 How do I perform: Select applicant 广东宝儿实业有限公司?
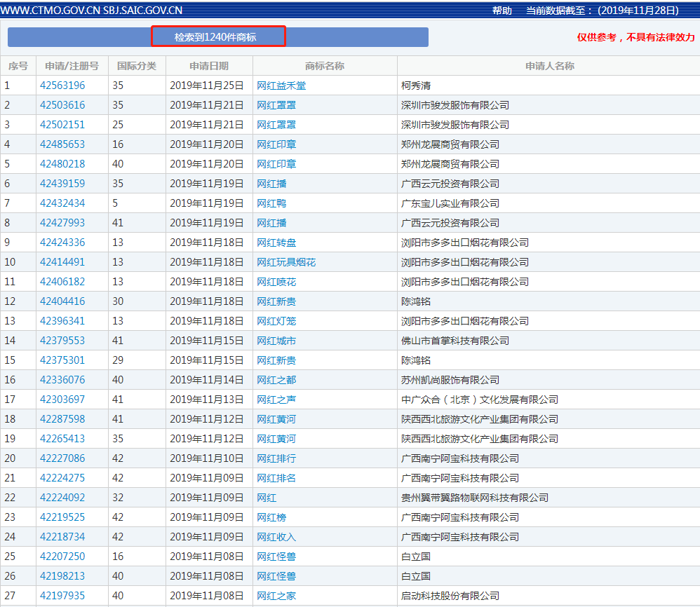(x=450, y=203)
